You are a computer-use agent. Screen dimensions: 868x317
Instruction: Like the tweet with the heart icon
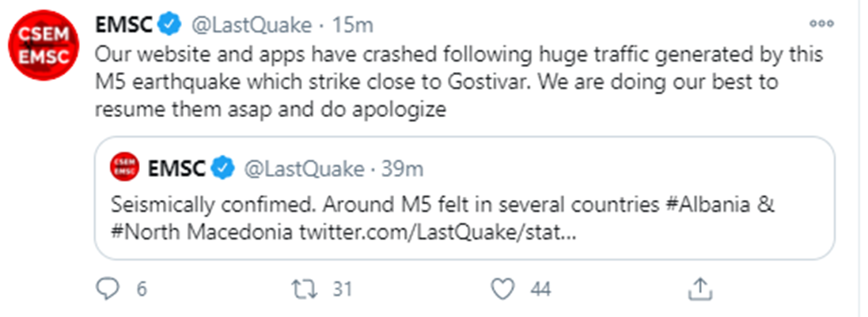504,289
